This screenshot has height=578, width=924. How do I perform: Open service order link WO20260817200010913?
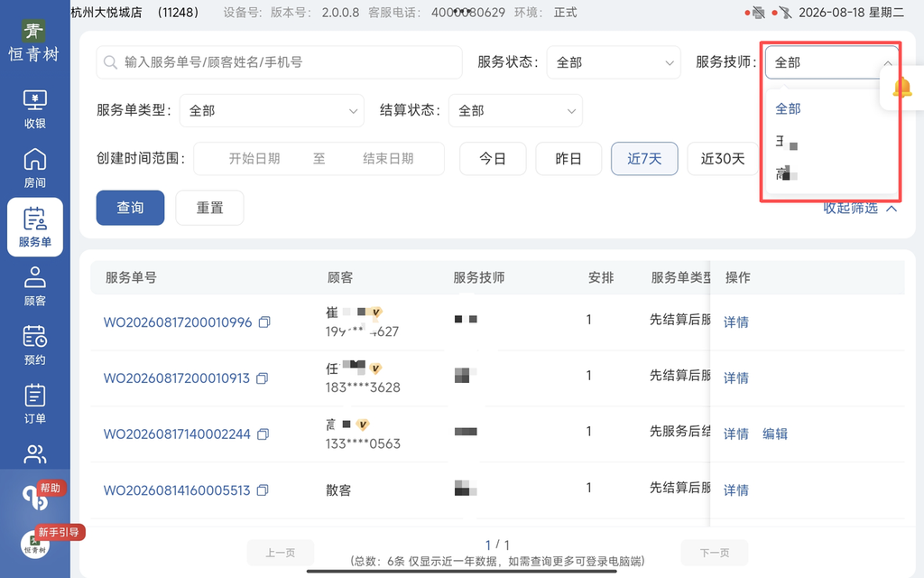pyautogui.click(x=177, y=378)
